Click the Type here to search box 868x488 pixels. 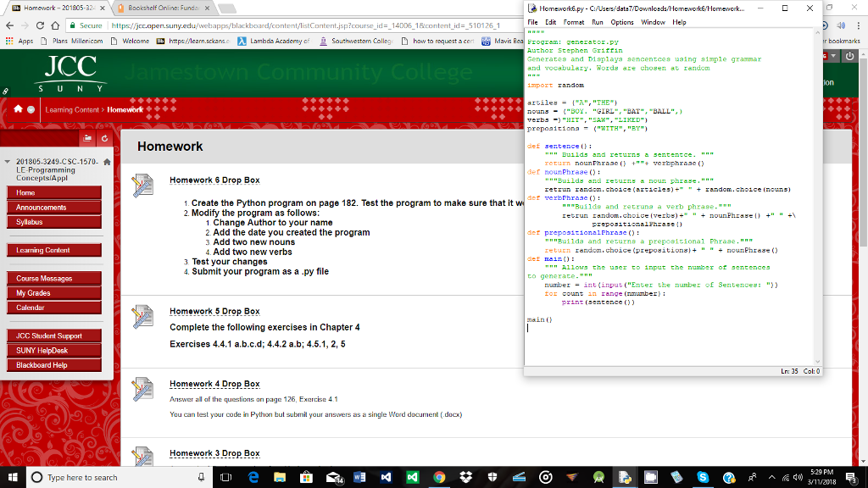click(x=102, y=475)
